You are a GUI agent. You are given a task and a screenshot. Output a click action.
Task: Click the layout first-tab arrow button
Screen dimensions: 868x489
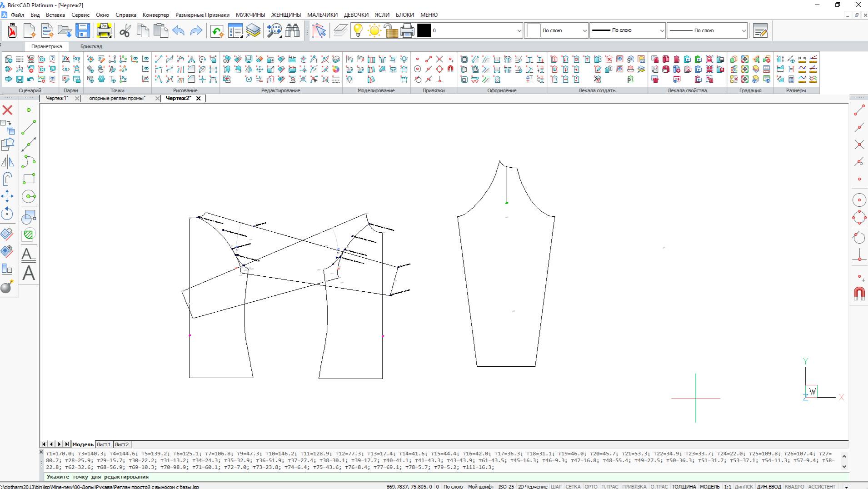(44, 444)
